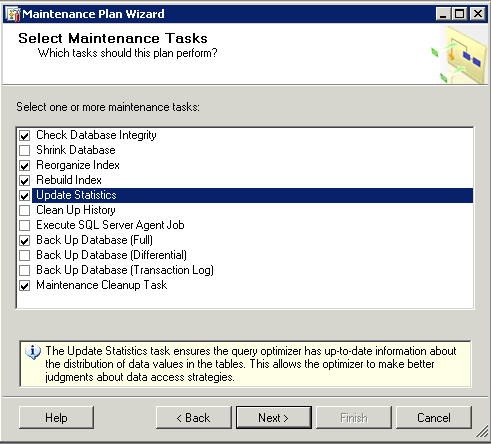Open Help for this wizard page
This screenshot has width=491, height=444.
click(x=56, y=417)
